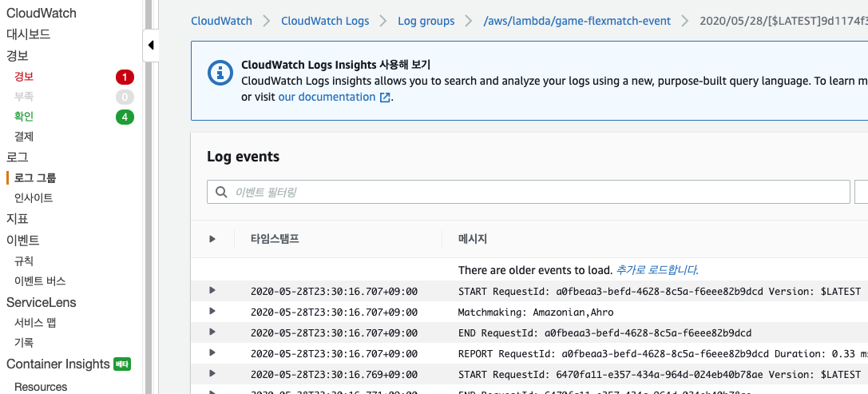Click the 타임스탬프 column header
868x394 pixels.
[275, 240]
